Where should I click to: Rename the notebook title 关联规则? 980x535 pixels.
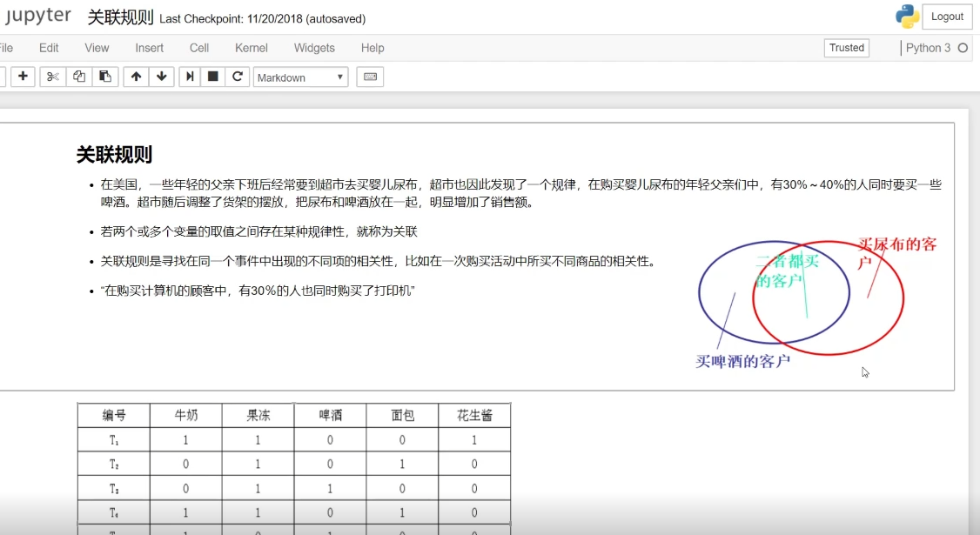pos(120,17)
